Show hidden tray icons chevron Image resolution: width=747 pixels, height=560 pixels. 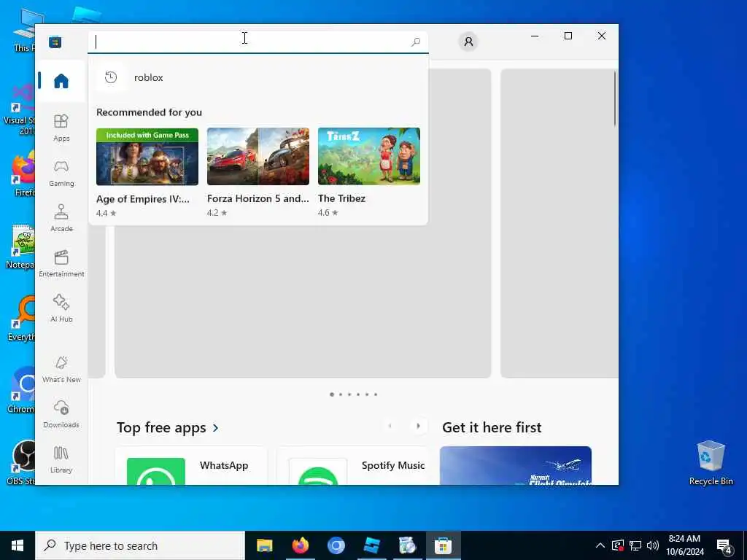click(x=600, y=545)
